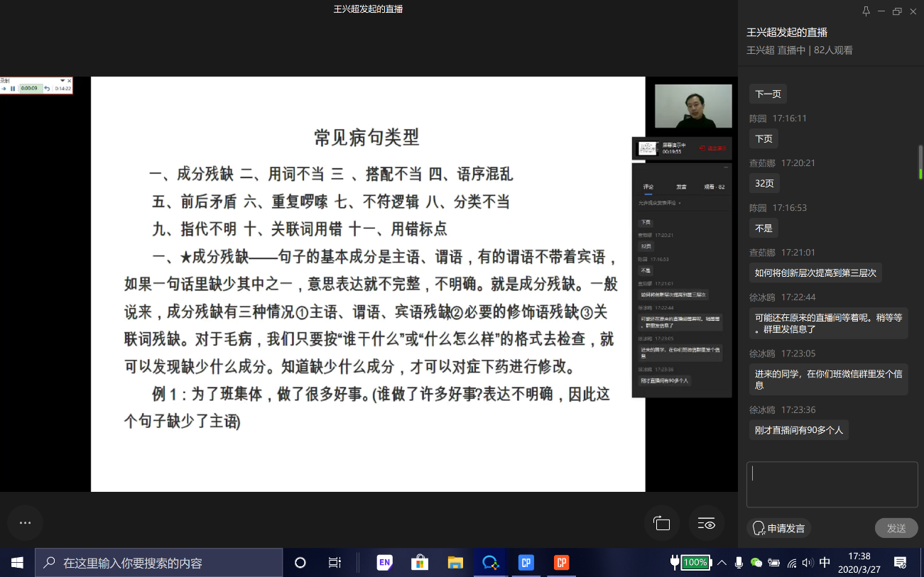Expand the recording toolbar options dropdown arrow

[62, 81]
